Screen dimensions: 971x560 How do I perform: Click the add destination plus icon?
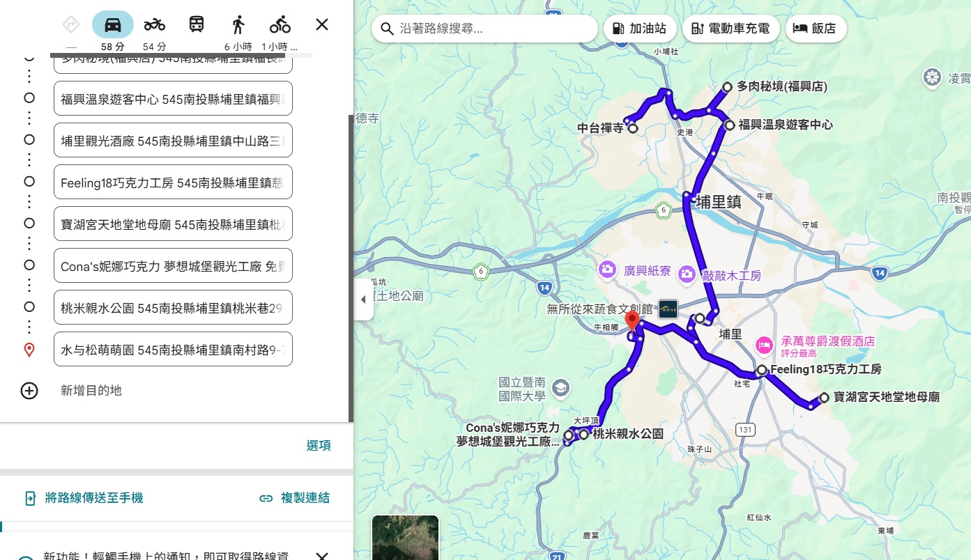[29, 390]
